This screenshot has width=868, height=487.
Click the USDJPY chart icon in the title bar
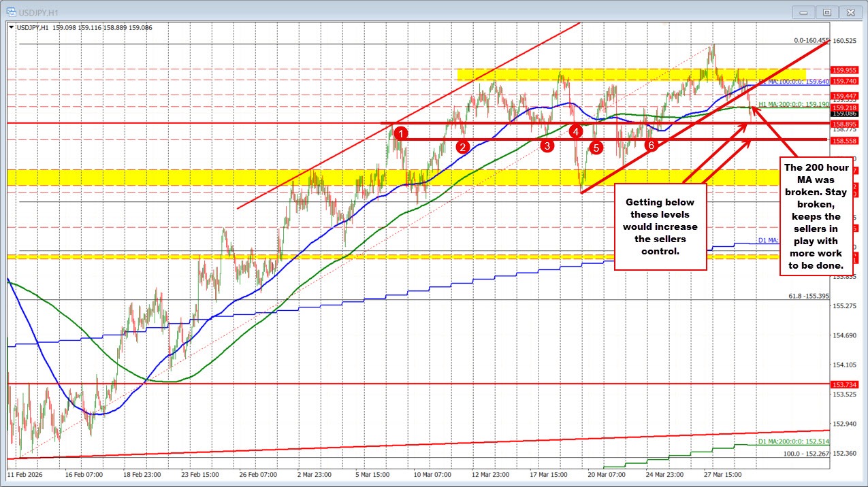click(12, 12)
